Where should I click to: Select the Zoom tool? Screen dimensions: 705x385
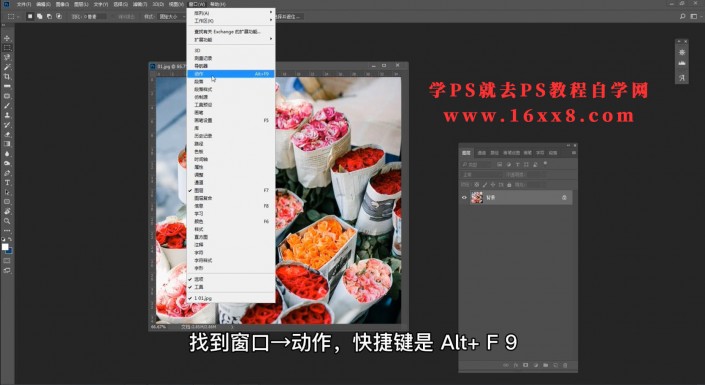click(x=7, y=221)
